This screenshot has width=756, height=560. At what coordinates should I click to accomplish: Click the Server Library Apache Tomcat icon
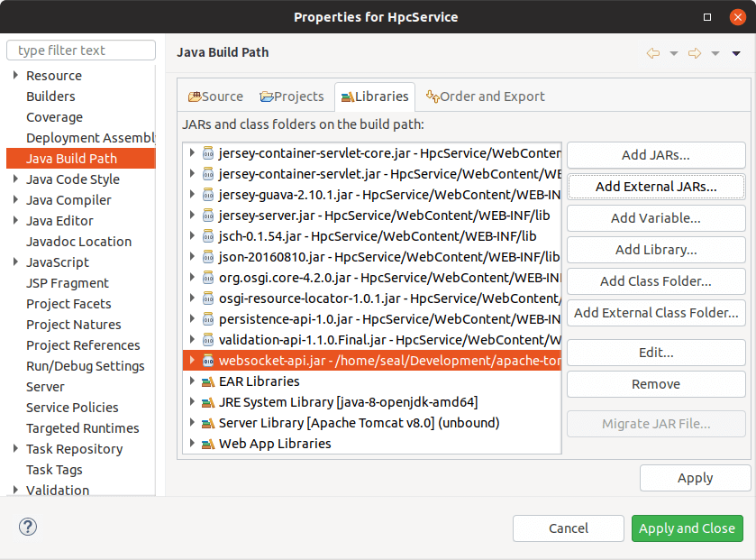[208, 423]
